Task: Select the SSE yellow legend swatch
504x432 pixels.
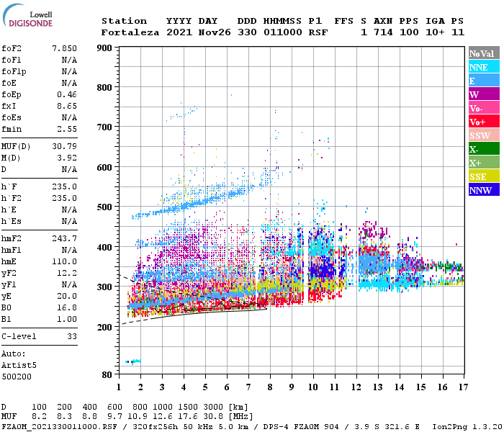Action: tap(484, 176)
